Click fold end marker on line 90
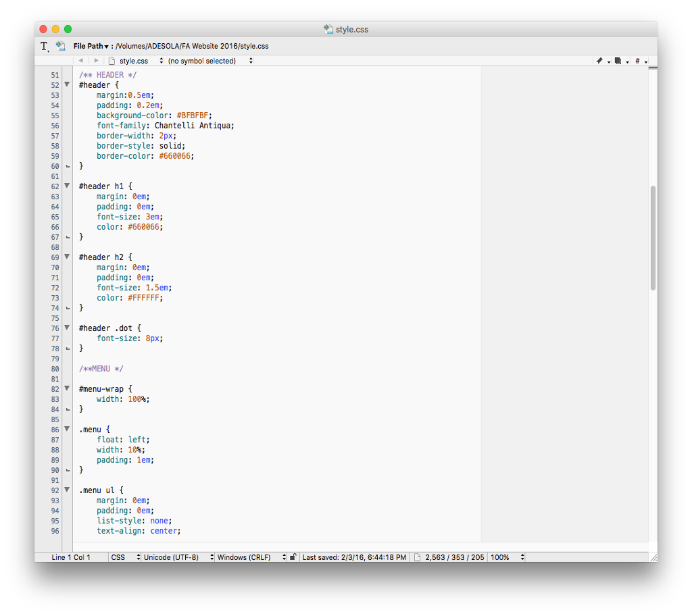Viewport: 692px width, 616px height. click(x=68, y=470)
